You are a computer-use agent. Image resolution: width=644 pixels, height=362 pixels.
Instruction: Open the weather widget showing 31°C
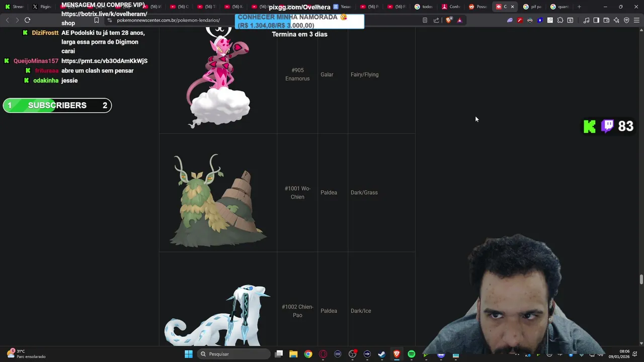[x=26, y=353]
